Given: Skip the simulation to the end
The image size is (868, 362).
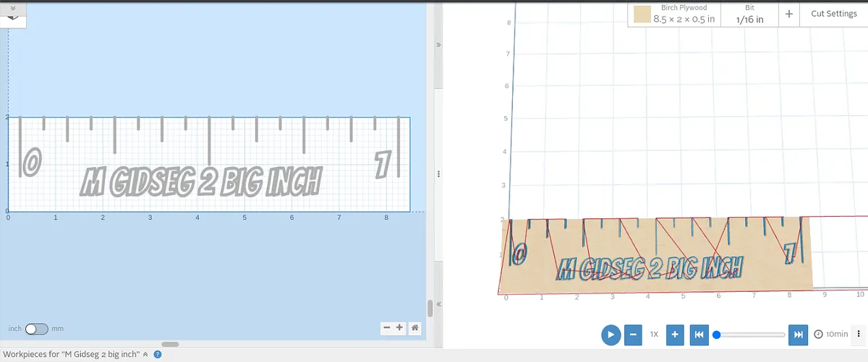Looking at the screenshot, I should (799, 335).
